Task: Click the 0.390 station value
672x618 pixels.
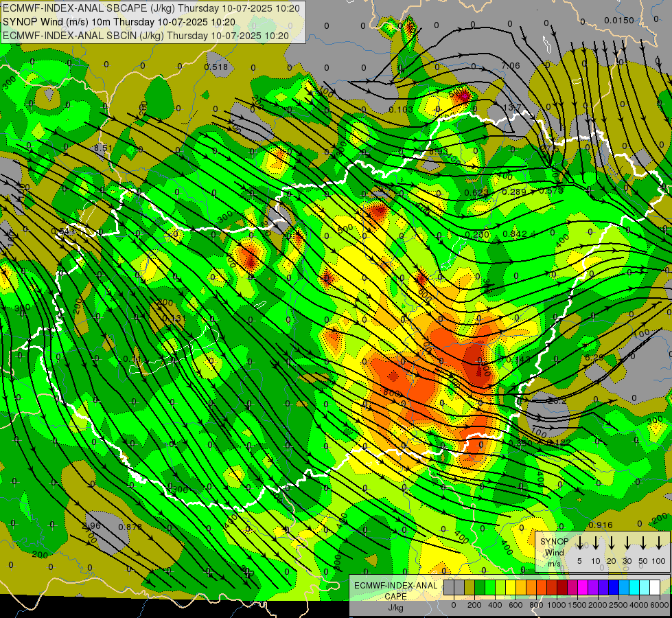Action: pos(520,443)
